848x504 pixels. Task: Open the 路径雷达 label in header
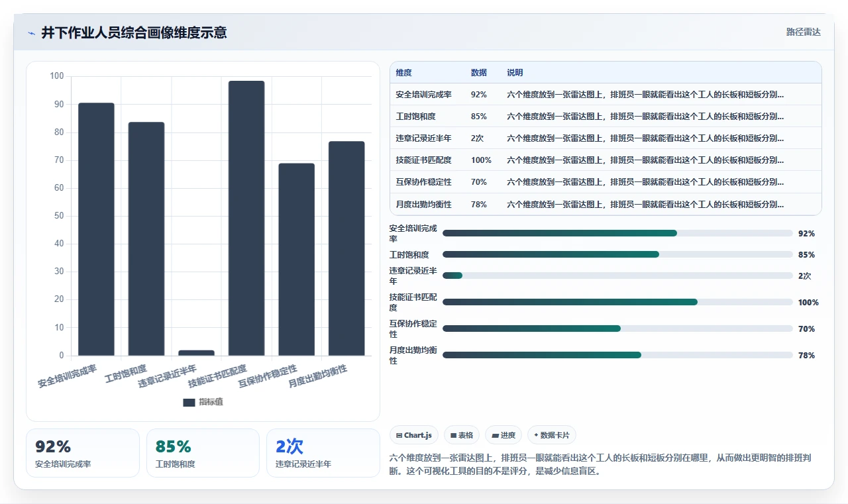coord(803,32)
